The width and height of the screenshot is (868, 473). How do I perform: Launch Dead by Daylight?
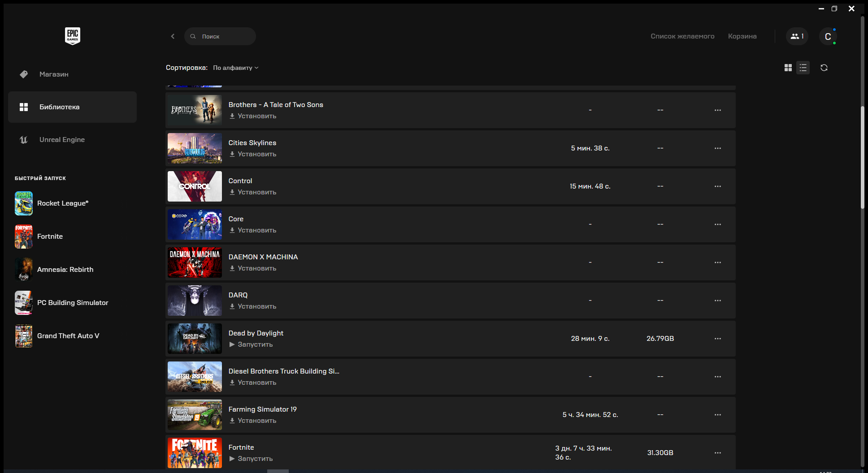pos(251,344)
